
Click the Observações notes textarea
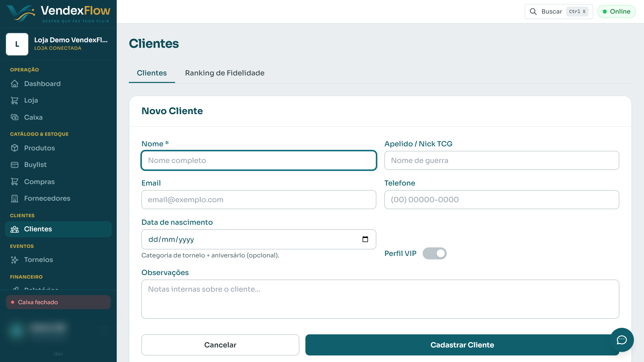pyautogui.click(x=380, y=299)
